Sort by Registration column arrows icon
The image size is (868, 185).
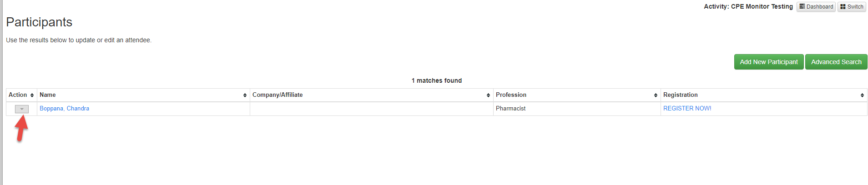tap(862, 95)
